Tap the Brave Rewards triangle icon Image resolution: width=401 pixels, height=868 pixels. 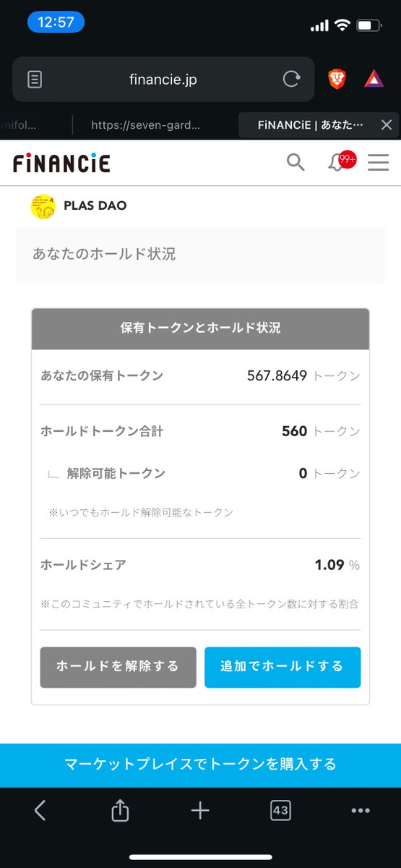pos(374,79)
